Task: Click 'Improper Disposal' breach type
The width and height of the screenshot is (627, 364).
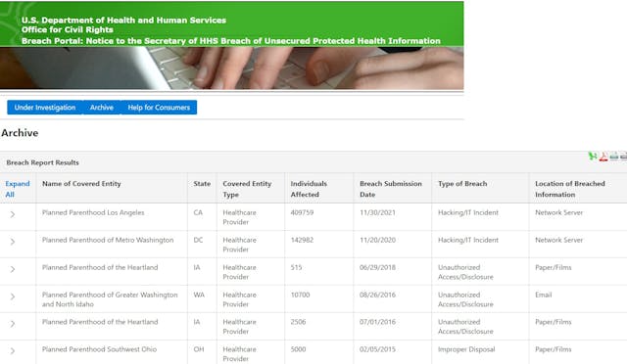Action: point(466,349)
